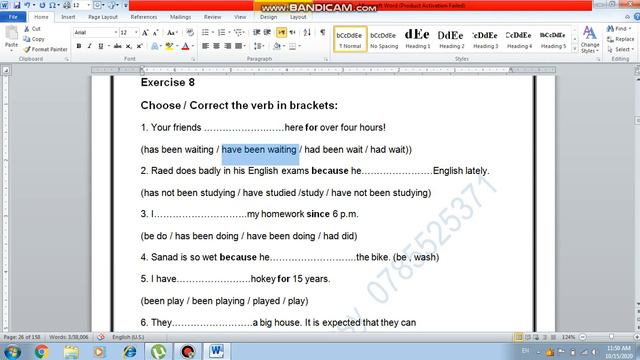Expand the Styles gallery More arrow
The height and width of the screenshot is (360, 640).
575,49
